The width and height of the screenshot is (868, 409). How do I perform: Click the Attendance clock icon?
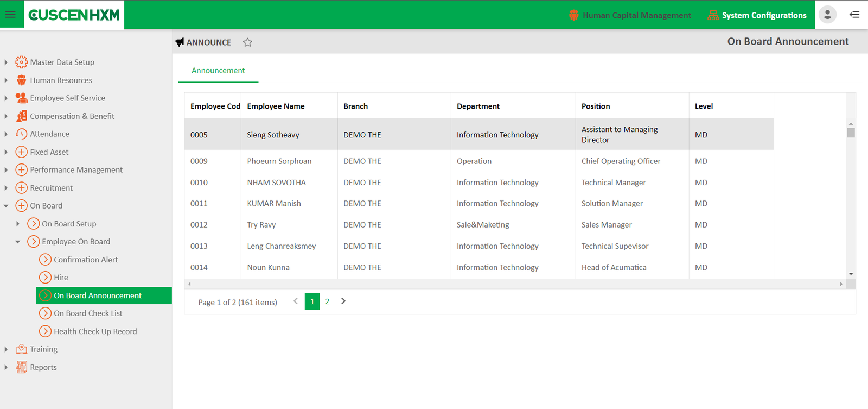21,134
